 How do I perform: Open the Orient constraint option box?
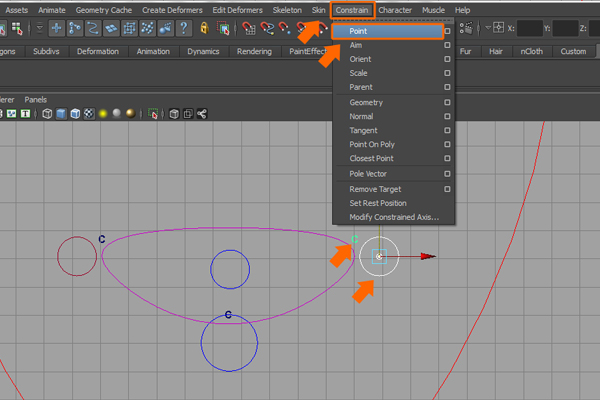447,59
